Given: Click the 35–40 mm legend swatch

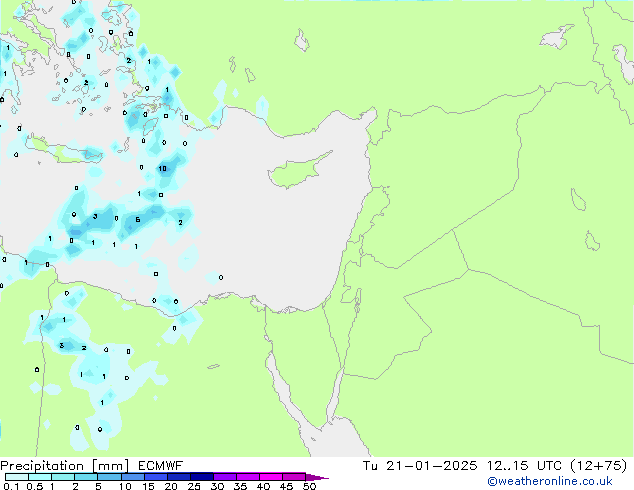Looking at the screenshot, I should (x=248, y=477).
